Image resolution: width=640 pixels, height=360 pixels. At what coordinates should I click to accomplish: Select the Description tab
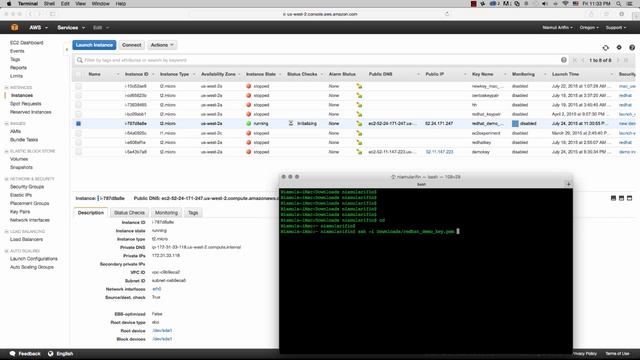point(91,213)
